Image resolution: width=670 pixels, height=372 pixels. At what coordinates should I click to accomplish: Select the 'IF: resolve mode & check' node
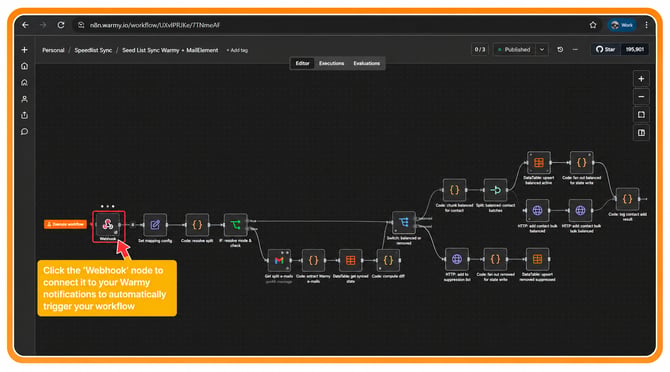pos(235,225)
